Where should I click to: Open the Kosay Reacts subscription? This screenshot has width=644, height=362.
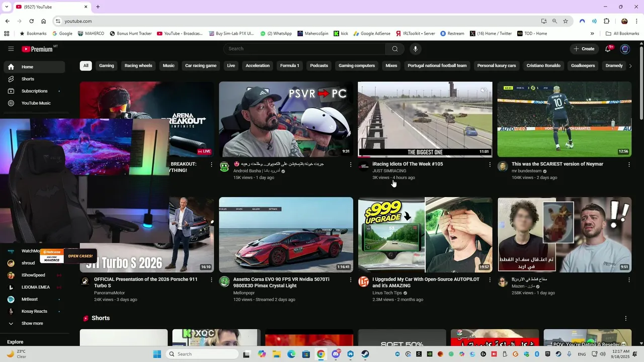coord(34,311)
